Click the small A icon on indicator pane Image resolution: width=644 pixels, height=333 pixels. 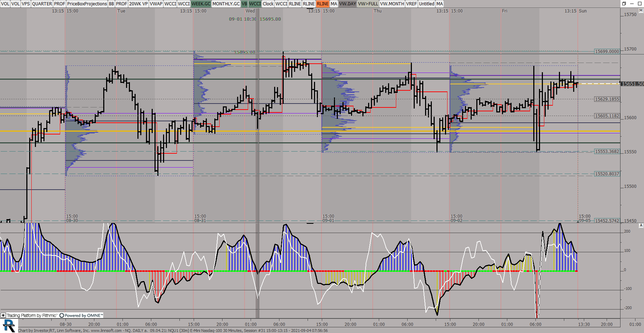tap(641, 225)
